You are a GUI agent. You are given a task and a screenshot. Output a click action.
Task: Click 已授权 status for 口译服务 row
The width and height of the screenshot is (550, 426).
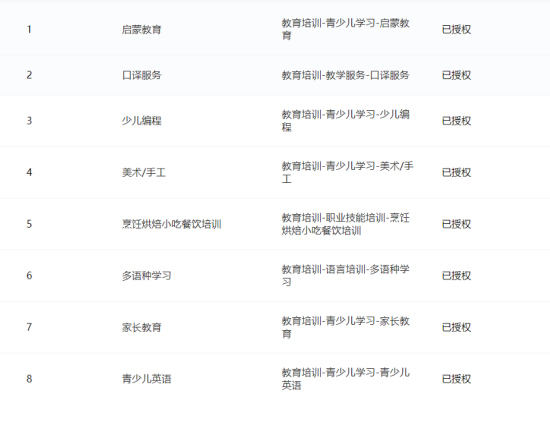[456, 75]
